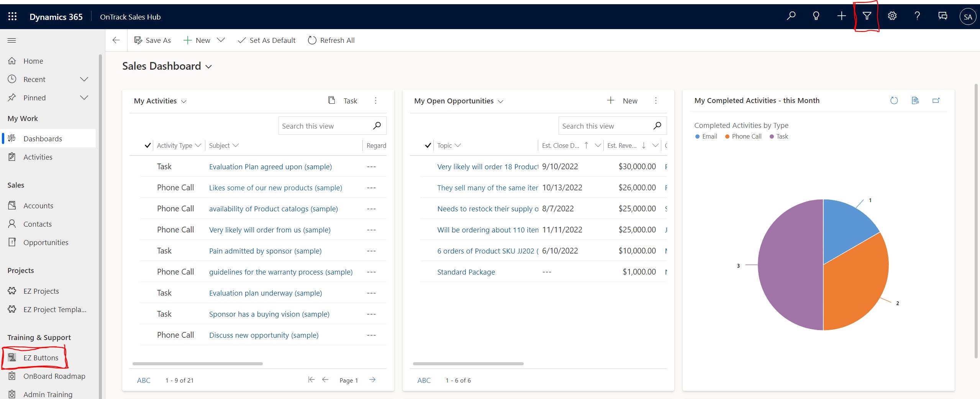Open the lightbulb assistant icon
This screenshot has width=980, height=399.
[816, 16]
